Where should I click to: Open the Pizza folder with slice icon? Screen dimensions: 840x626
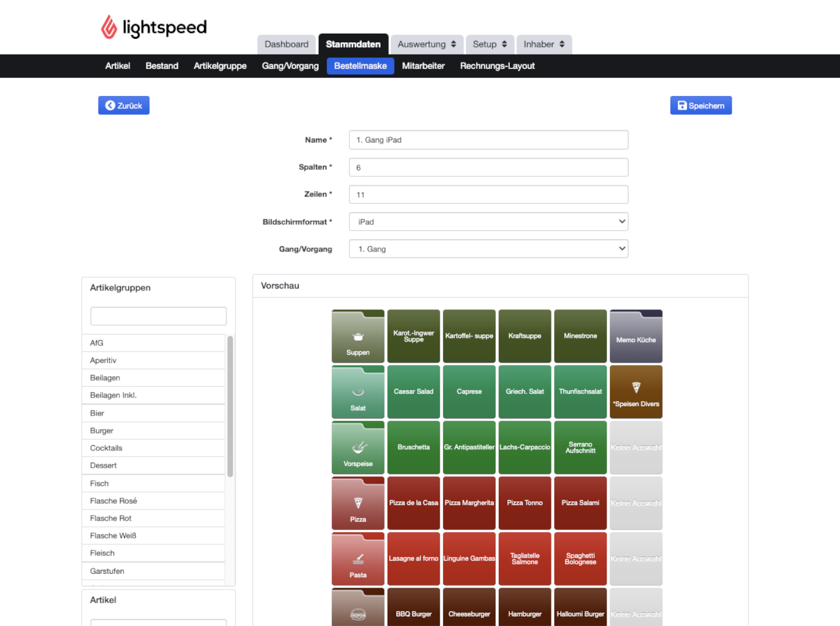pyautogui.click(x=358, y=503)
